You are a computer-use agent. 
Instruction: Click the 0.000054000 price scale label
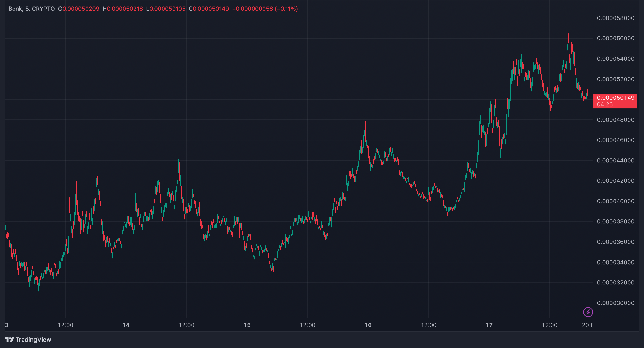click(615, 59)
